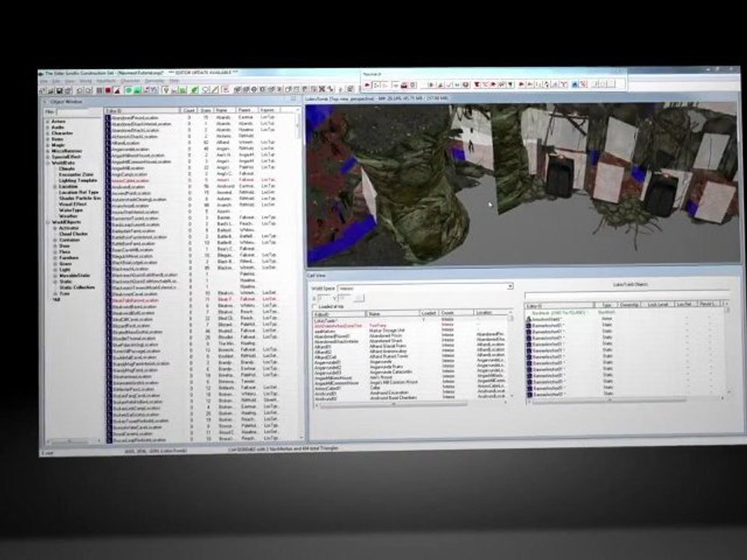Open the World Space dropdown
Image resolution: width=747 pixels, height=560 pixels.
[425, 287]
